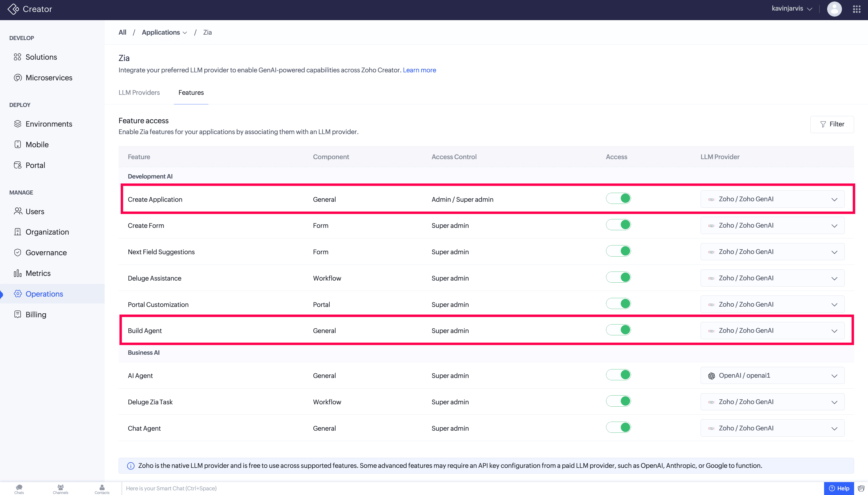Screen dimensions: 868x495
Task: Click the Billing receipt icon
Action: 18,314
